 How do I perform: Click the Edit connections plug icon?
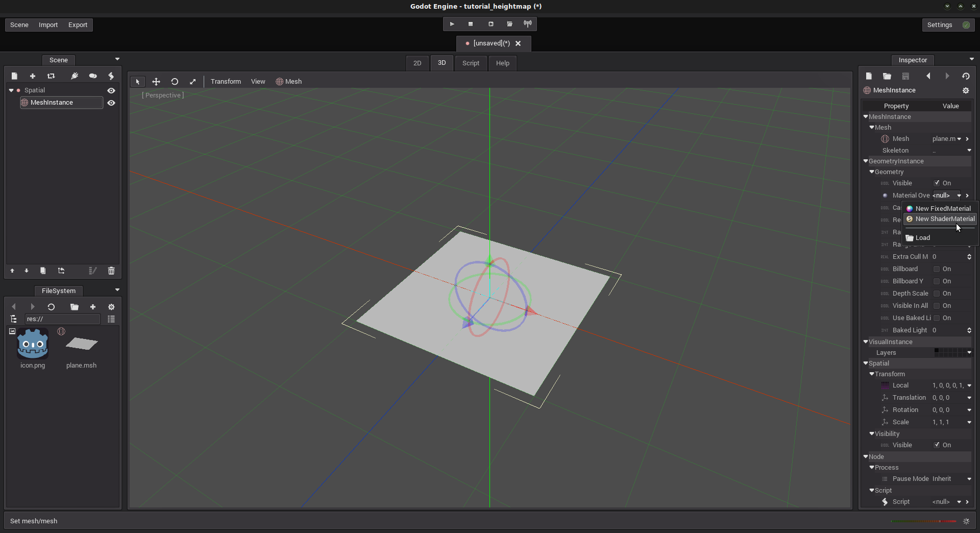pos(75,76)
